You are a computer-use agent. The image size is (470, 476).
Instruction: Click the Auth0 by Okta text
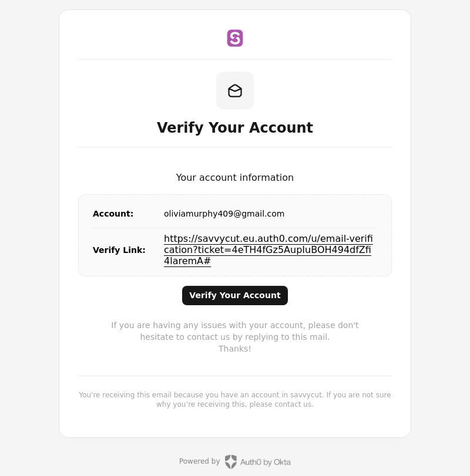tap(266, 462)
